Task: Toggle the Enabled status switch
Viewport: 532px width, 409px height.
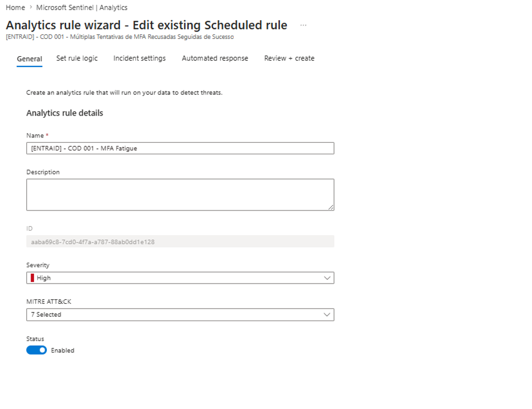Action: coord(37,350)
